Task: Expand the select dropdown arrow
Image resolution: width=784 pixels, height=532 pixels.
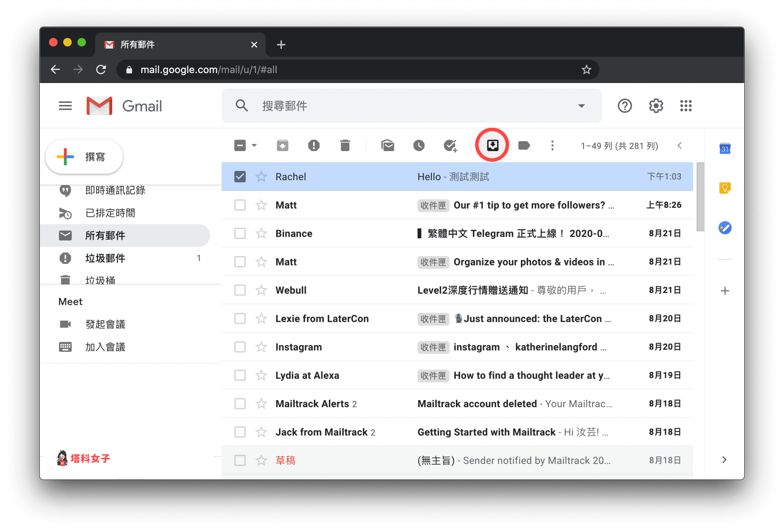Action: 254,145
